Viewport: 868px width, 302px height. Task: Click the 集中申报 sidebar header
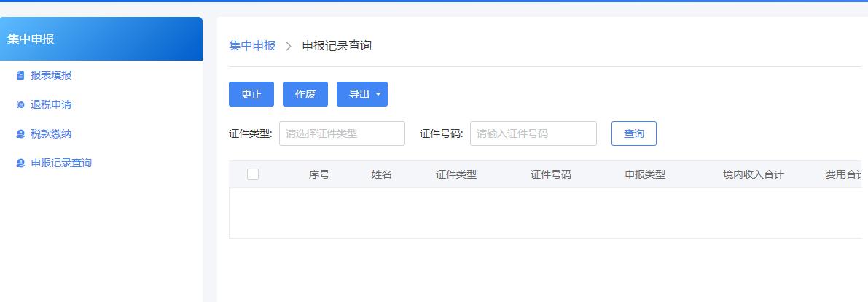tap(101, 39)
